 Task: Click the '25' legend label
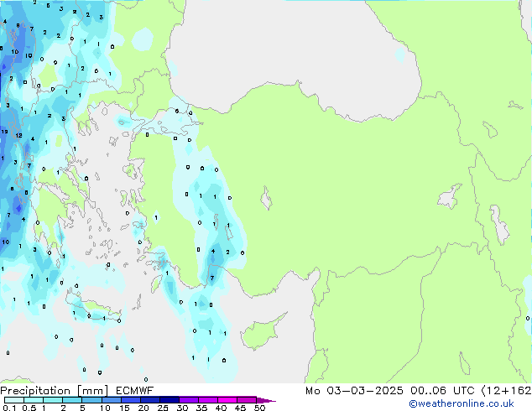pyautogui.click(x=163, y=408)
